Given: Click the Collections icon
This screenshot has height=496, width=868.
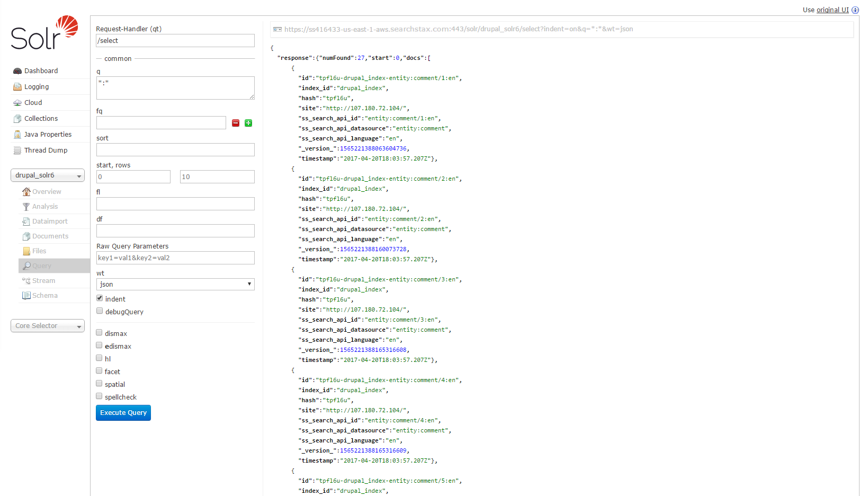Looking at the screenshot, I should pyautogui.click(x=17, y=119).
